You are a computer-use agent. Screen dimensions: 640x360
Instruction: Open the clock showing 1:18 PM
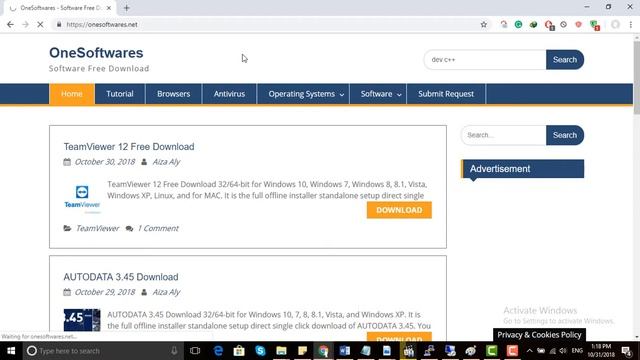coord(601,351)
